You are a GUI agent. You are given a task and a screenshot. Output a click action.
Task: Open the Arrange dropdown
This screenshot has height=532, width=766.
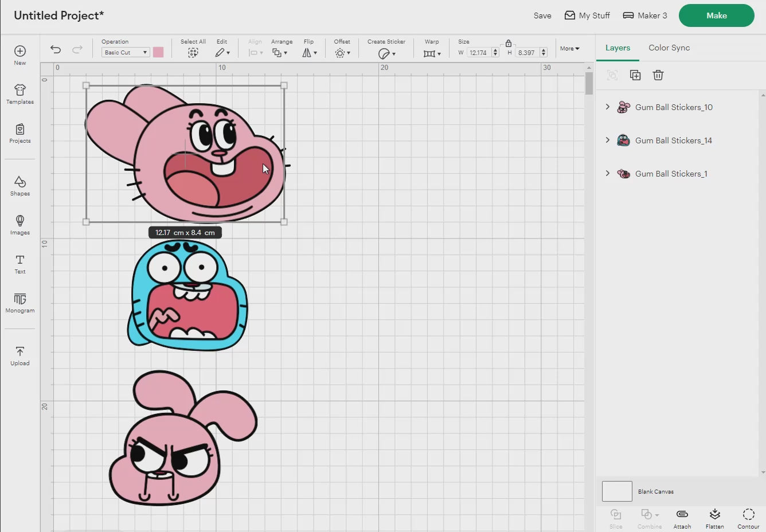tap(280, 53)
